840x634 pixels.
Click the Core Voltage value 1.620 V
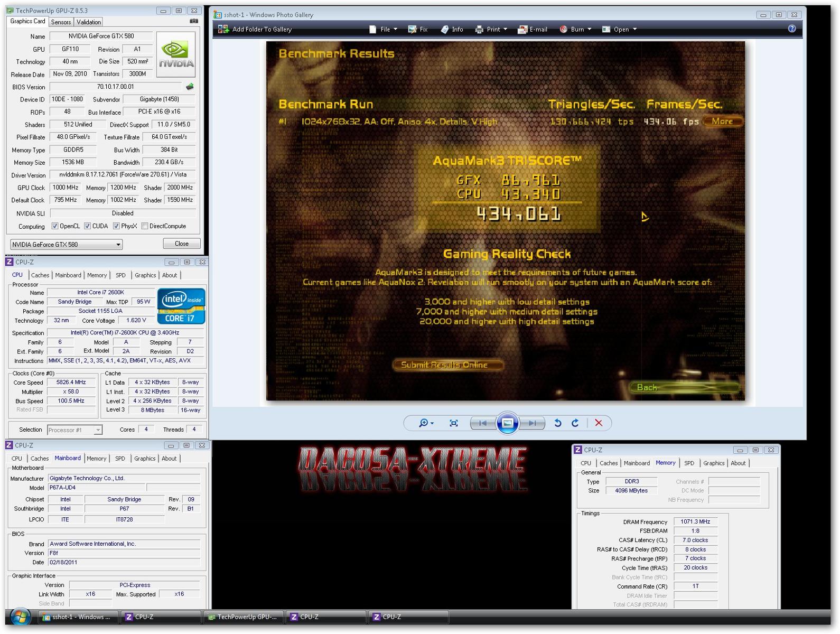136,321
